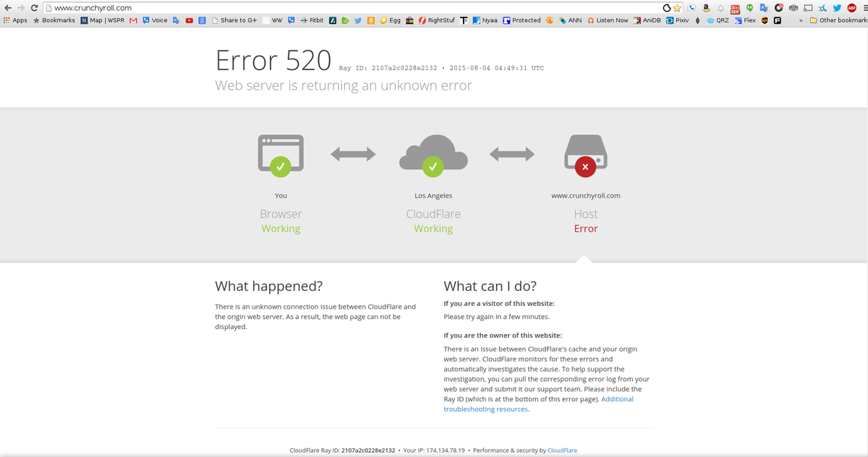Click the Host server error icon

click(585, 155)
